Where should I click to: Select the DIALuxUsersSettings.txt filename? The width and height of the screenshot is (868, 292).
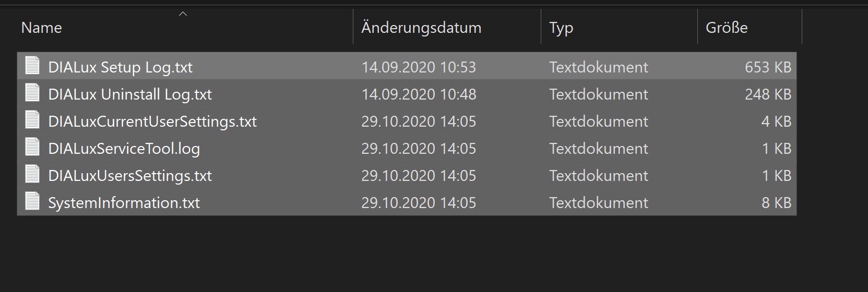click(130, 176)
